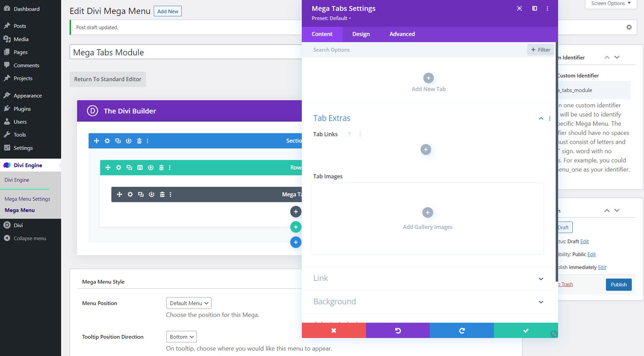Open the Section's three-dot options menu
The width and height of the screenshot is (644, 356).
pos(147,141)
